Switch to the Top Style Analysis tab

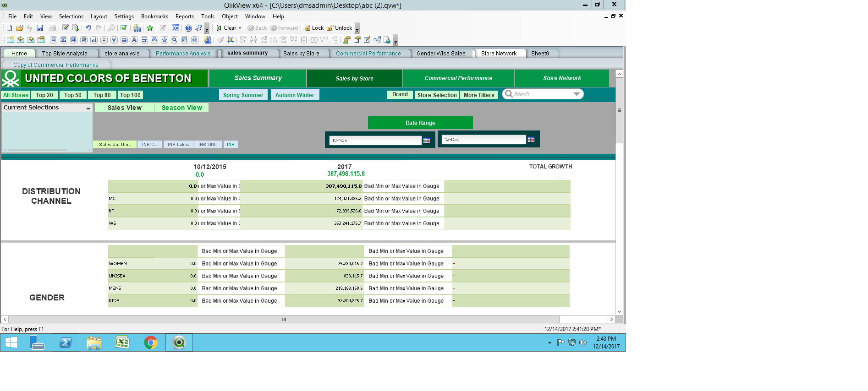(x=65, y=54)
